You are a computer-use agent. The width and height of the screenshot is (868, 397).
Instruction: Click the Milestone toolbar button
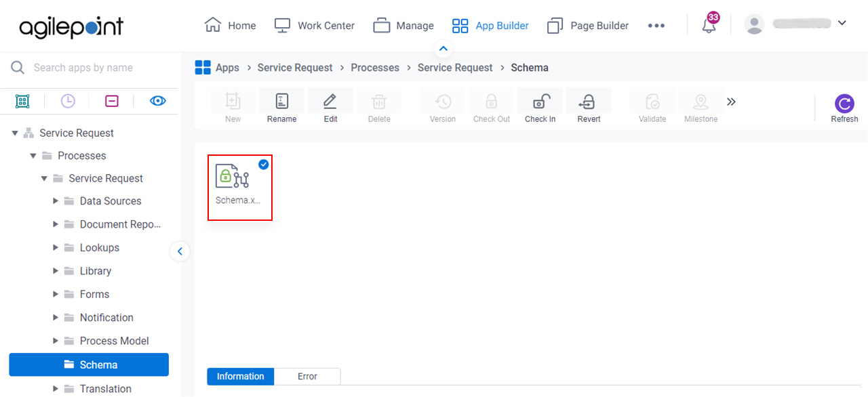[701, 108]
